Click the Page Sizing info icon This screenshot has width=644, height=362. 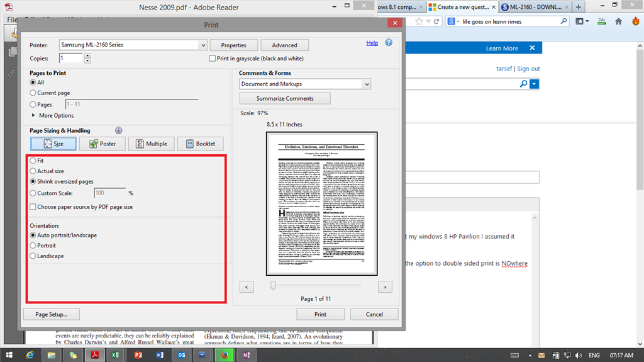(118, 130)
